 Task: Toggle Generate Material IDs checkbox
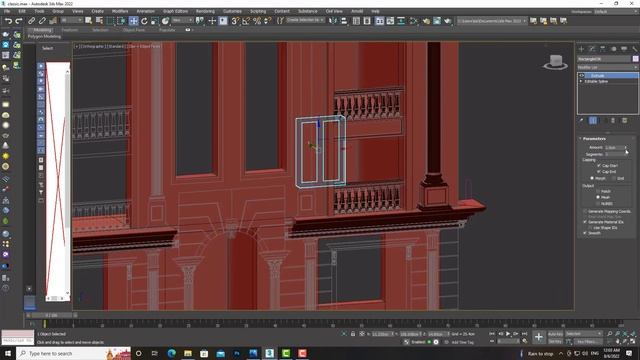585,222
